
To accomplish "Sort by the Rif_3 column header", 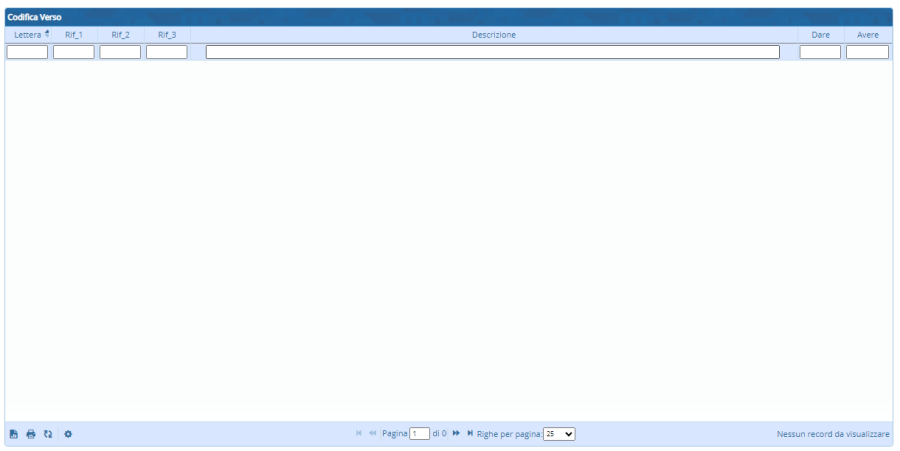I will (x=167, y=35).
